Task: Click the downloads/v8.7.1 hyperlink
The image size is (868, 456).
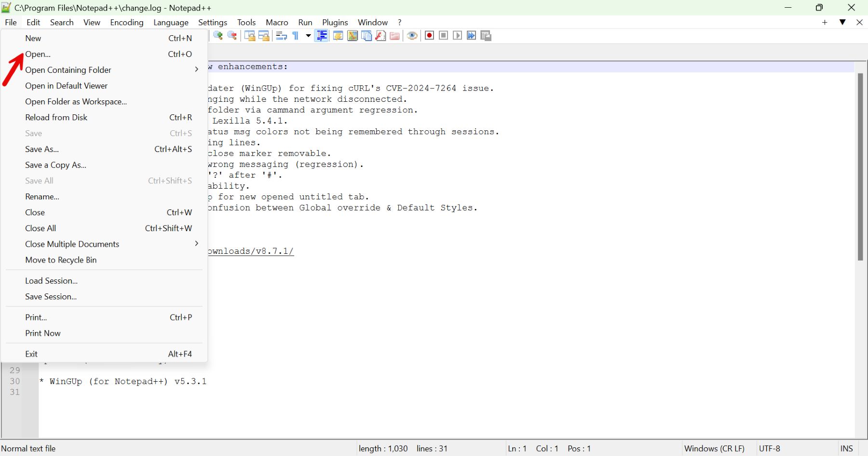Action: coord(251,251)
